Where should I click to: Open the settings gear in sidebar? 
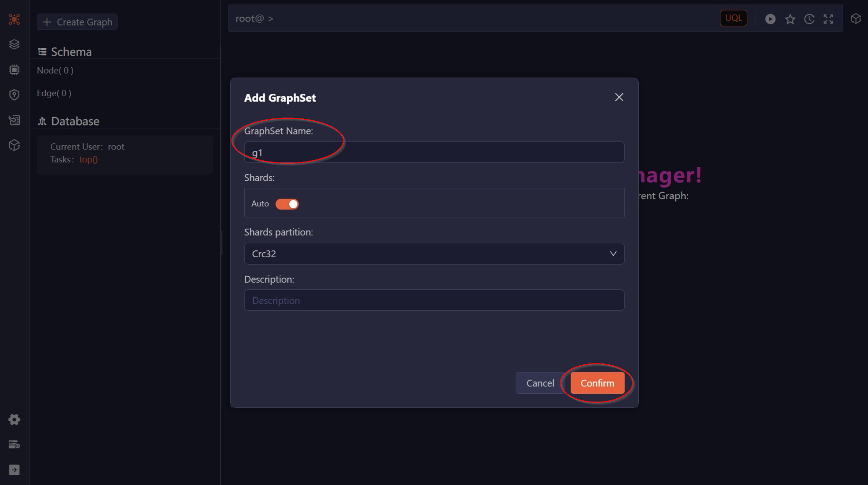[14, 420]
